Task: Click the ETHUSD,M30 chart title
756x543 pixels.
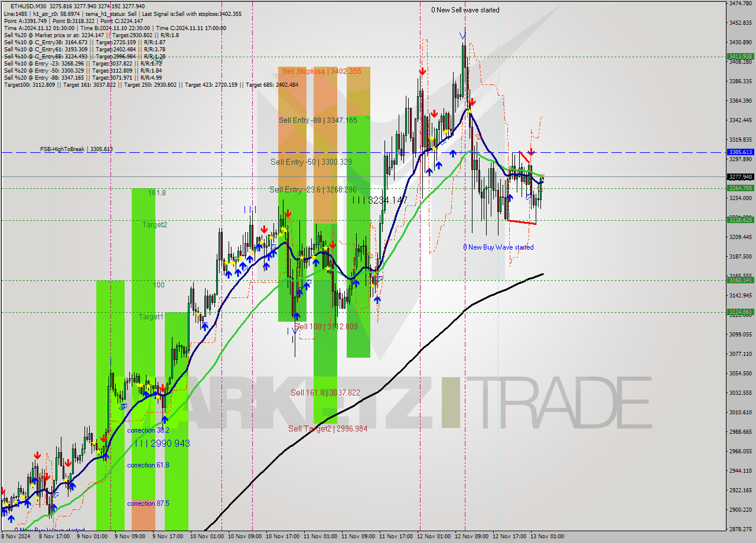Action: 30,6
